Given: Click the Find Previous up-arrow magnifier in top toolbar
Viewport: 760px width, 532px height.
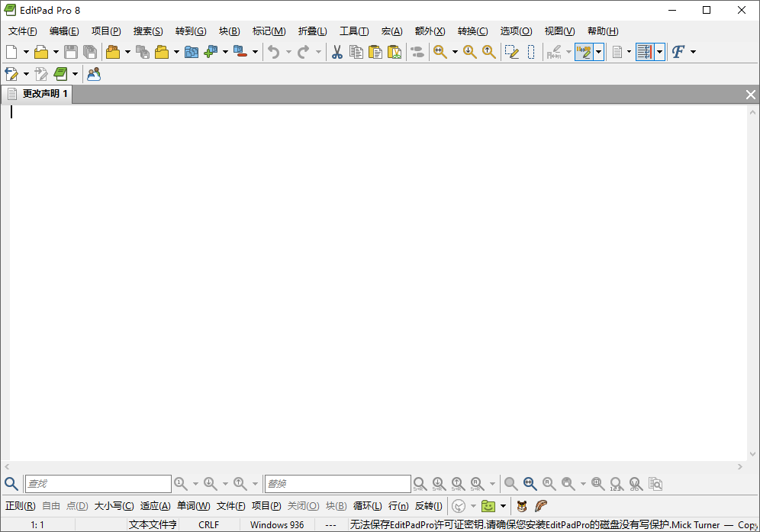Looking at the screenshot, I should coord(489,52).
